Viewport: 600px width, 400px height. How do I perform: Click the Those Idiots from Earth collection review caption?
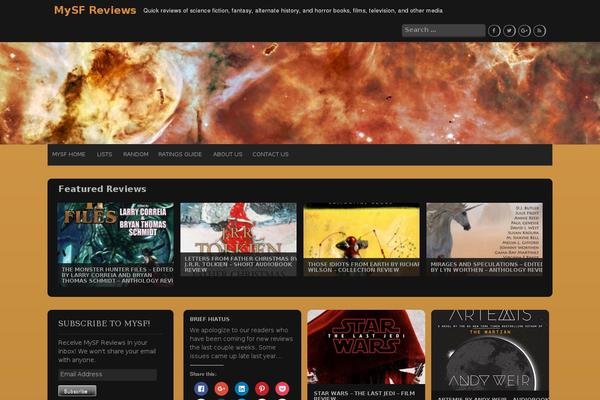(x=364, y=267)
